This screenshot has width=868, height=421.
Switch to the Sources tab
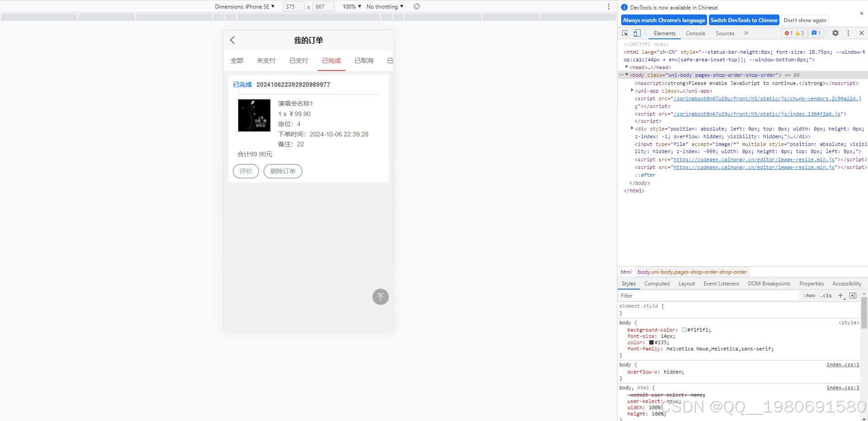(725, 33)
